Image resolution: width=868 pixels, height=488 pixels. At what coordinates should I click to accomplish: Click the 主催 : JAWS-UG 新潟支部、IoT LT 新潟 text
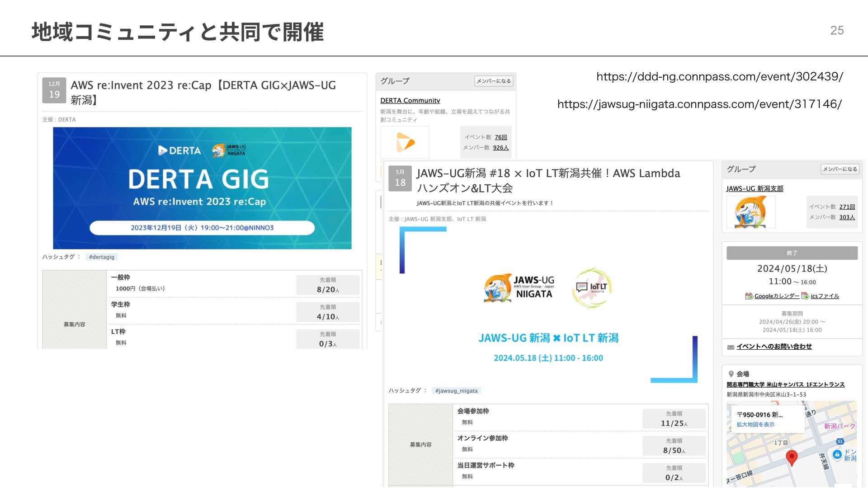(437, 219)
